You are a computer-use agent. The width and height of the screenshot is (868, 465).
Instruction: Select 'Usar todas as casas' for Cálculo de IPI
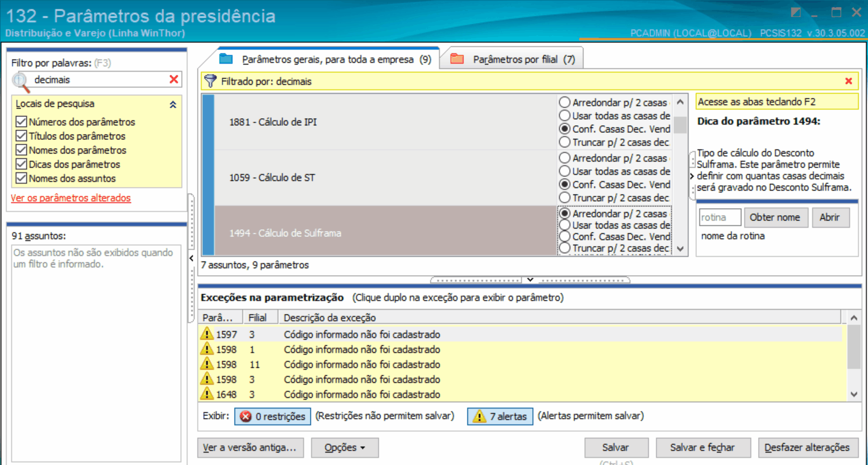click(x=565, y=116)
